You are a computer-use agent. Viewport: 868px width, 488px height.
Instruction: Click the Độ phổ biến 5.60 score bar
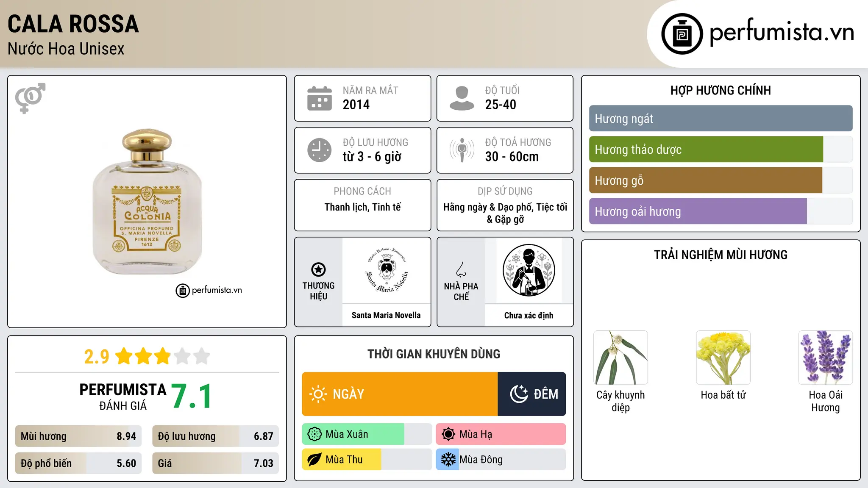tap(78, 463)
